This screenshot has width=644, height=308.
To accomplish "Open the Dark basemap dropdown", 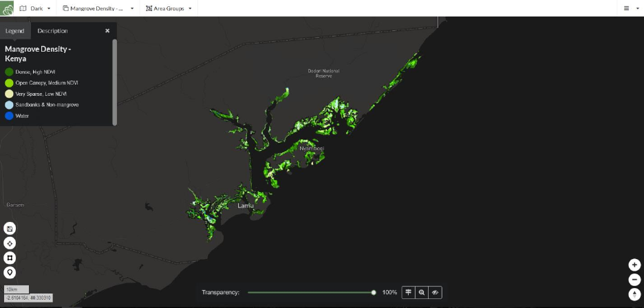I will pyautogui.click(x=35, y=8).
